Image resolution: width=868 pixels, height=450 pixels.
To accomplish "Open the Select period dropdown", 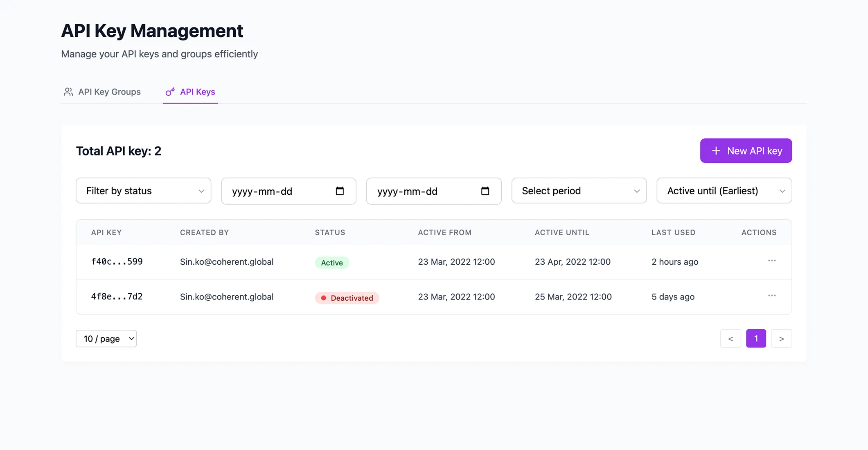I will 579,191.
